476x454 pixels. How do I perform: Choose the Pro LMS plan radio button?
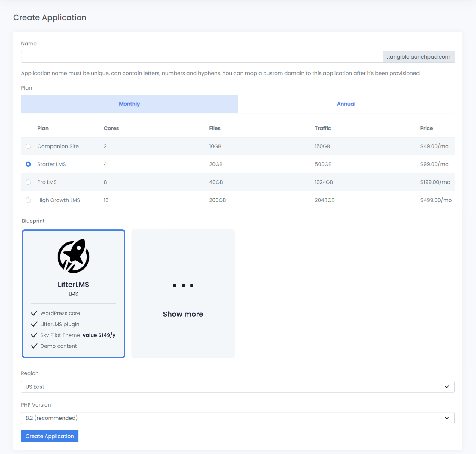(28, 182)
